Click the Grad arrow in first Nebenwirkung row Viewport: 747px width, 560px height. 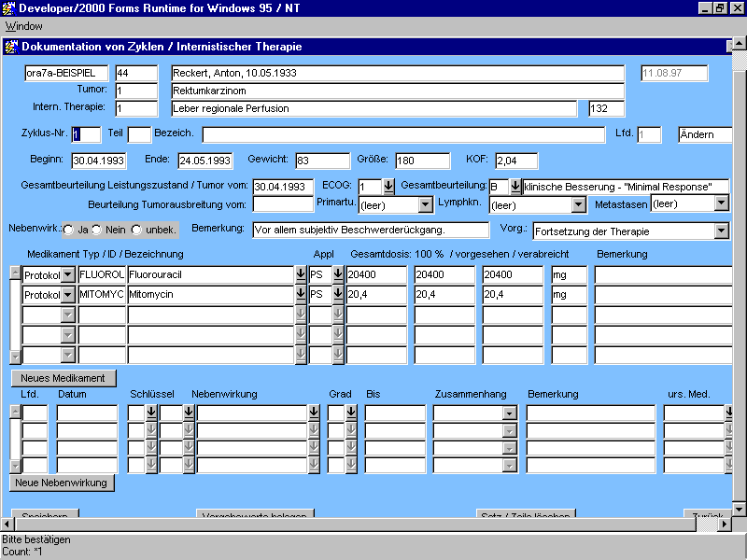tap(351, 413)
